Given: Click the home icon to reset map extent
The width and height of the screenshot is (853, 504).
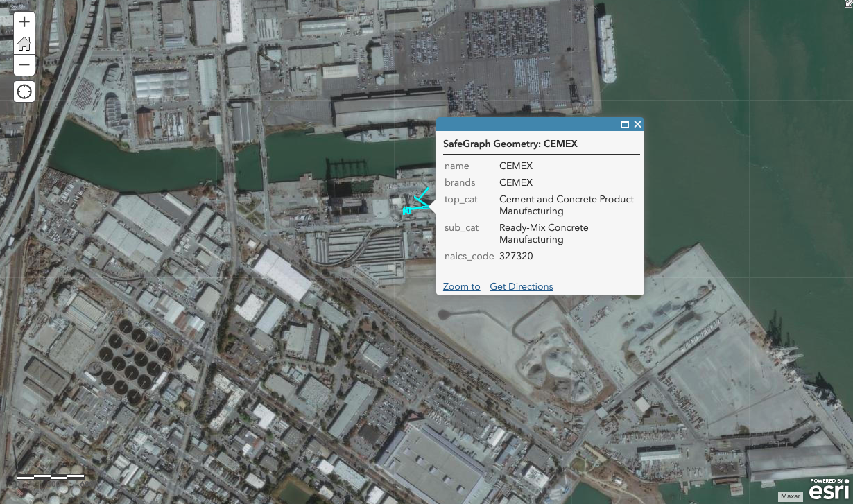Looking at the screenshot, I should pos(24,44).
